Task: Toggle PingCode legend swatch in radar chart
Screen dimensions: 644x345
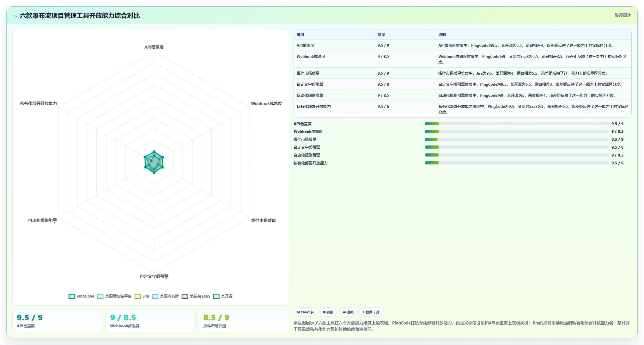Action: coord(72,296)
